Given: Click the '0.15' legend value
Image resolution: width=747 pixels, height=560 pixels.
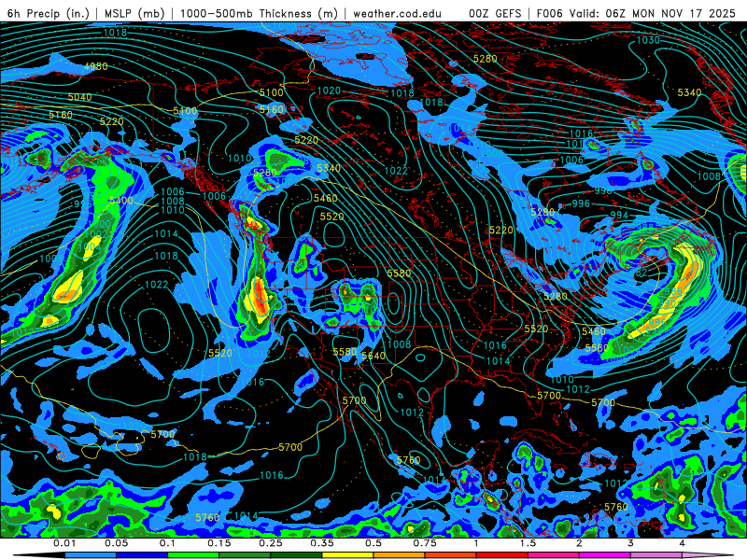Looking at the screenshot, I should coord(219,543).
